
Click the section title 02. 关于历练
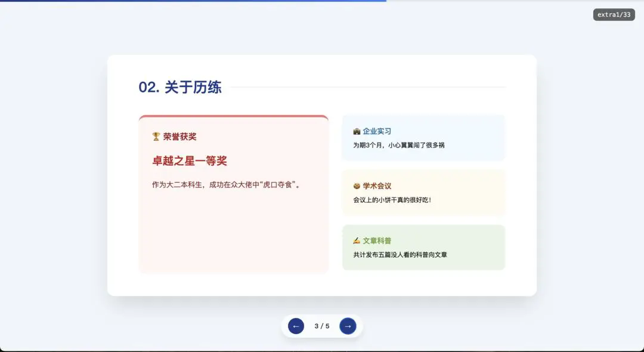tap(179, 88)
